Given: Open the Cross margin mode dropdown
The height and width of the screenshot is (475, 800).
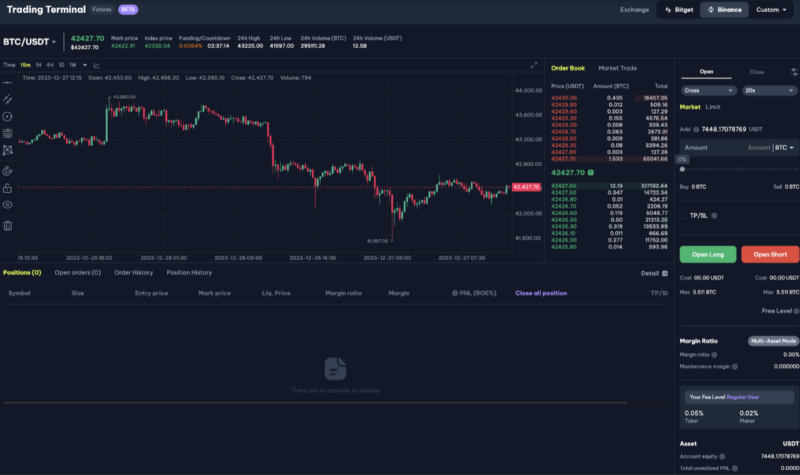Looking at the screenshot, I should click(706, 90).
